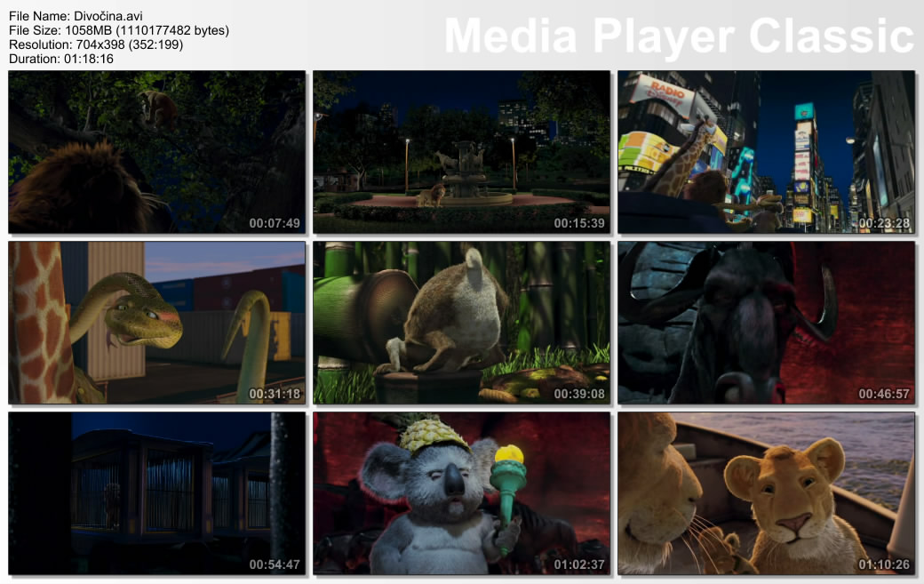Click the Duration 01:18:16 text line
The image size is (924, 584).
(x=61, y=59)
